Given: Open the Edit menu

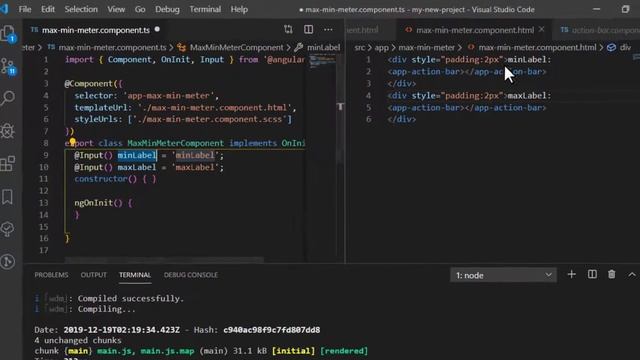Looking at the screenshot, I should coord(48,9).
